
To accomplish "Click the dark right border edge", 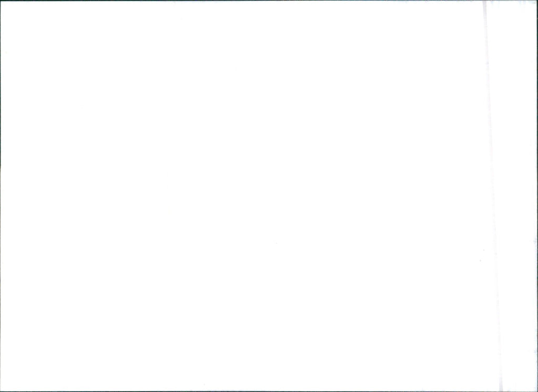I will coord(537,195).
